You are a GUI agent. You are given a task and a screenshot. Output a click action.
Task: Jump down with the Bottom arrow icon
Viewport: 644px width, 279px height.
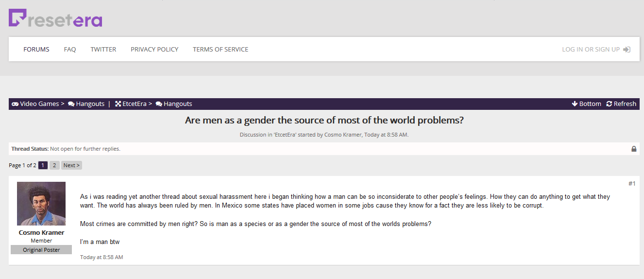pos(575,104)
